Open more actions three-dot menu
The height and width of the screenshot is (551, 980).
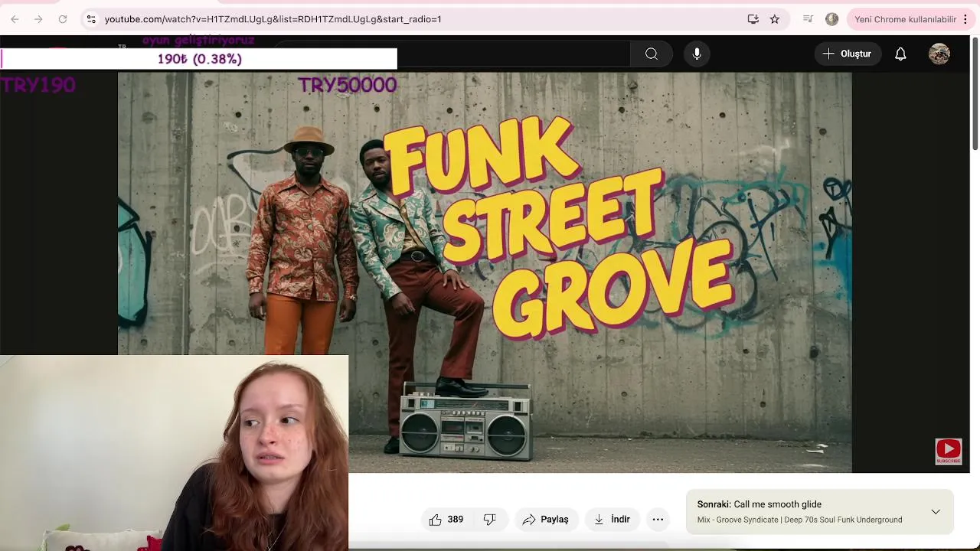pos(658,520)
